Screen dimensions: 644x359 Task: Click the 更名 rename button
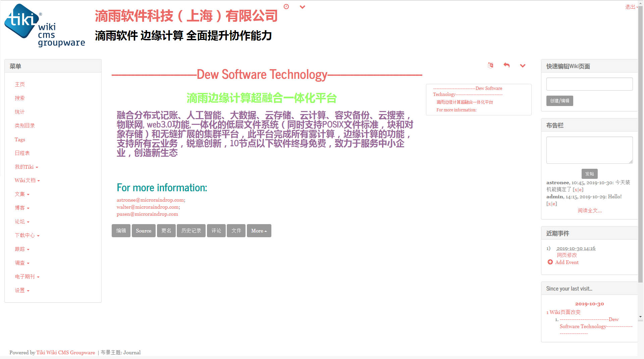[166, 230]
